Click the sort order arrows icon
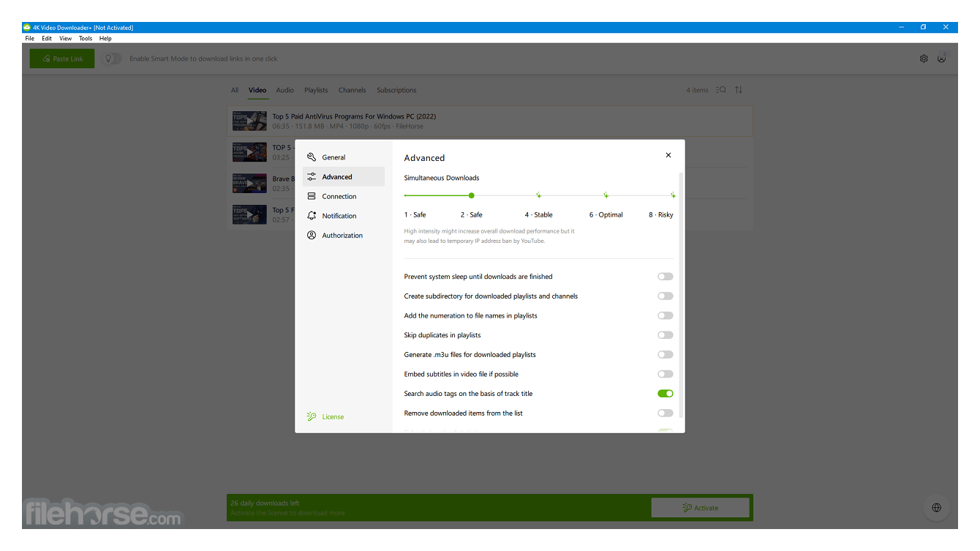This screenshot has height=551, width=980. [738, 90]
